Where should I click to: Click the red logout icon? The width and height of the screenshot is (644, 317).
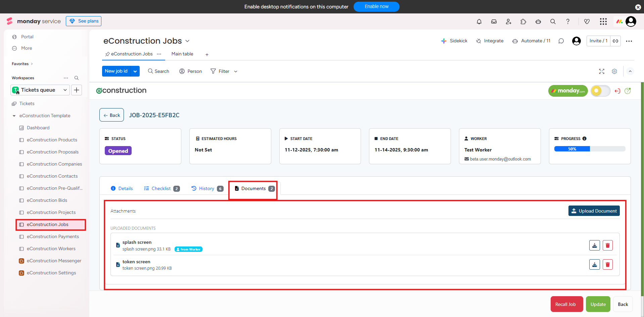617,91
